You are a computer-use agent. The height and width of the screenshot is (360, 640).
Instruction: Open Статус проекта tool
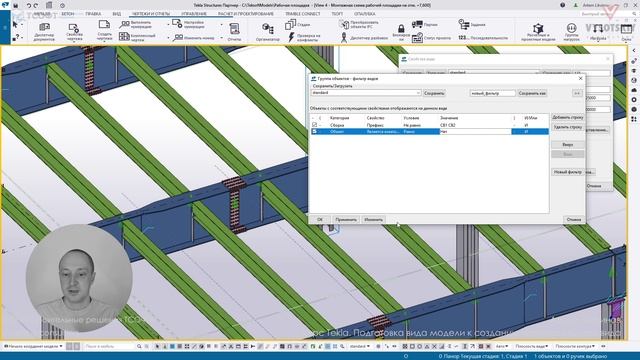coord(431,38)
